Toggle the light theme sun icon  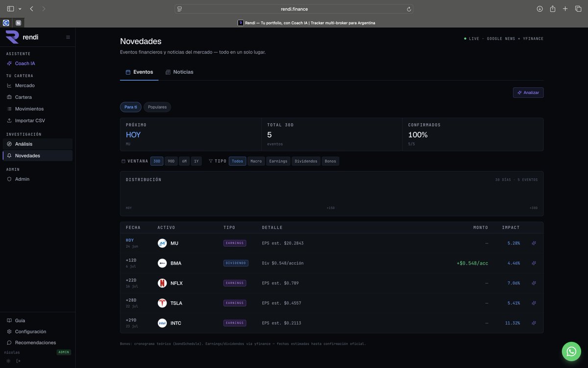tap(8, 361)
